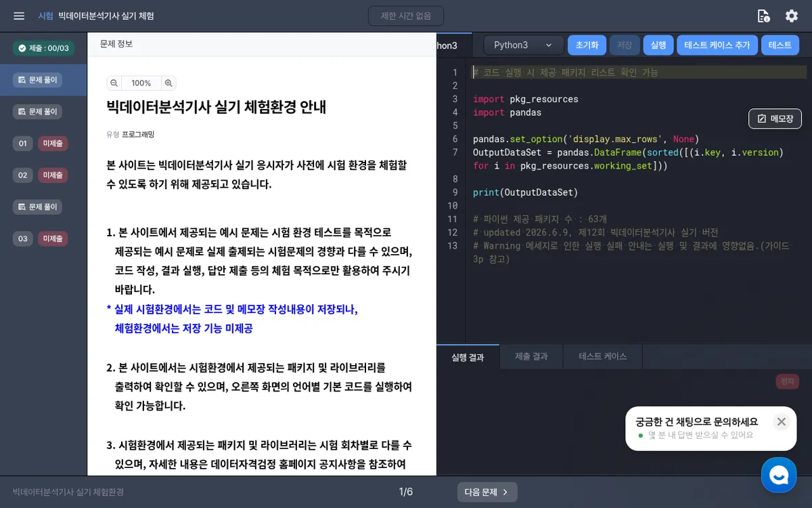Open the settings gear icon
The width and height of the screenshot is (812, 508).
point(792,16)
